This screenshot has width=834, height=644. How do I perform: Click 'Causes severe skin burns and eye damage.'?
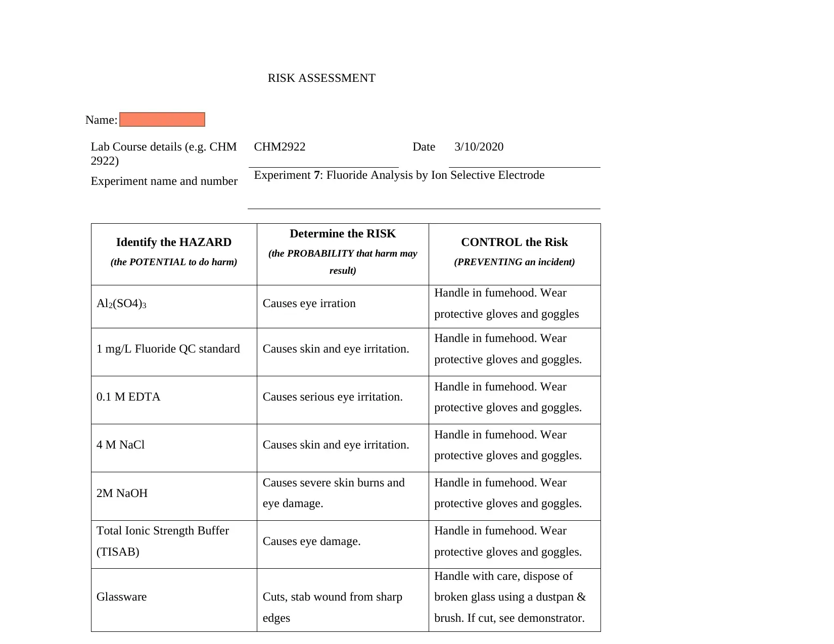coord(343,496)
